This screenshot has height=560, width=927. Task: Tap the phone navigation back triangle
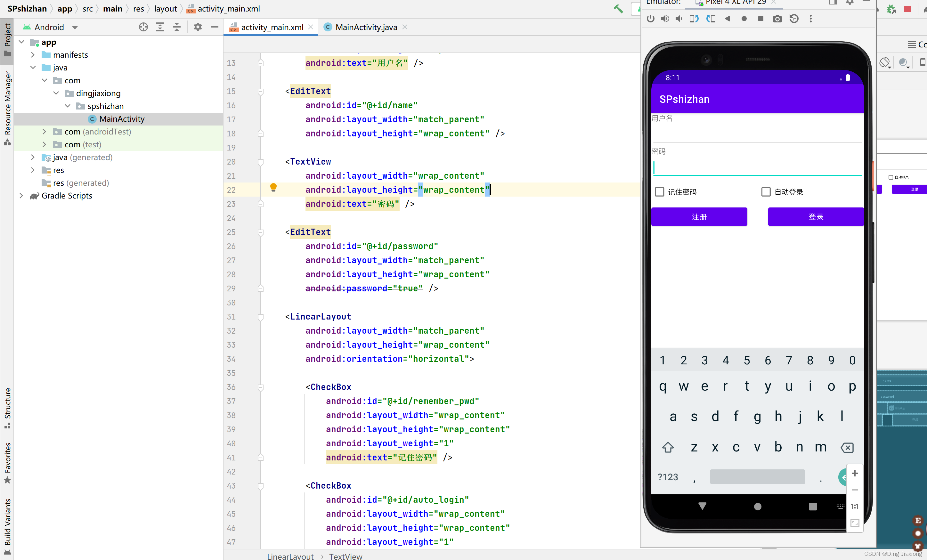tap(703, 506)
